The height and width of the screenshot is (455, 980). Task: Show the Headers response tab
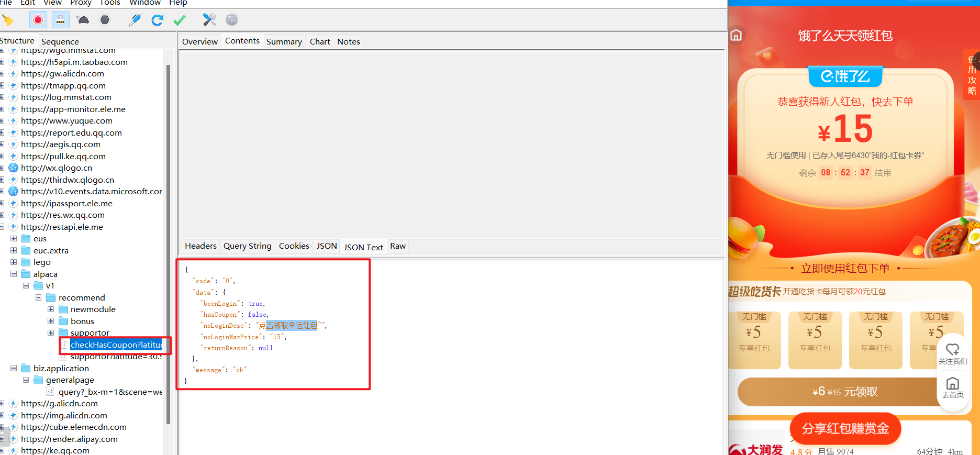point(201,246)
